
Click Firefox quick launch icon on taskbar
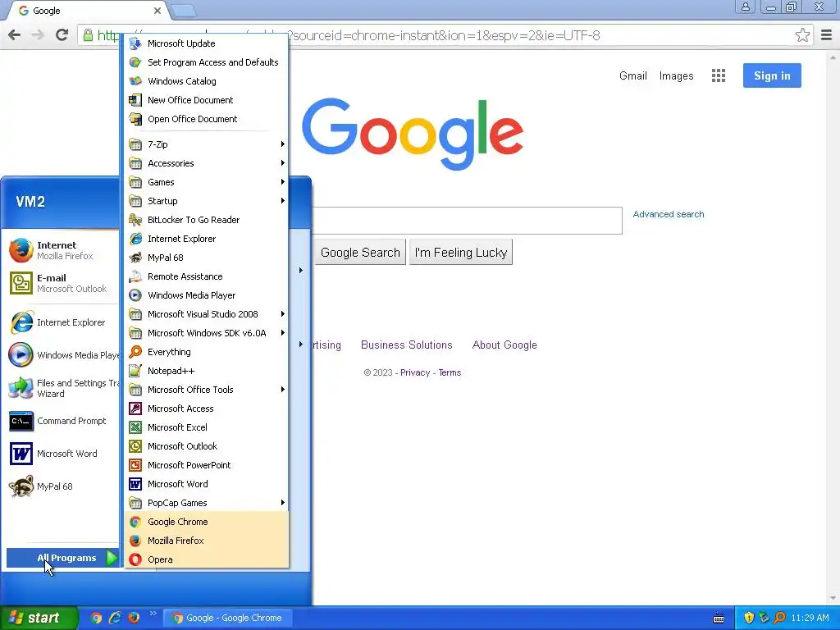[134, 618]
